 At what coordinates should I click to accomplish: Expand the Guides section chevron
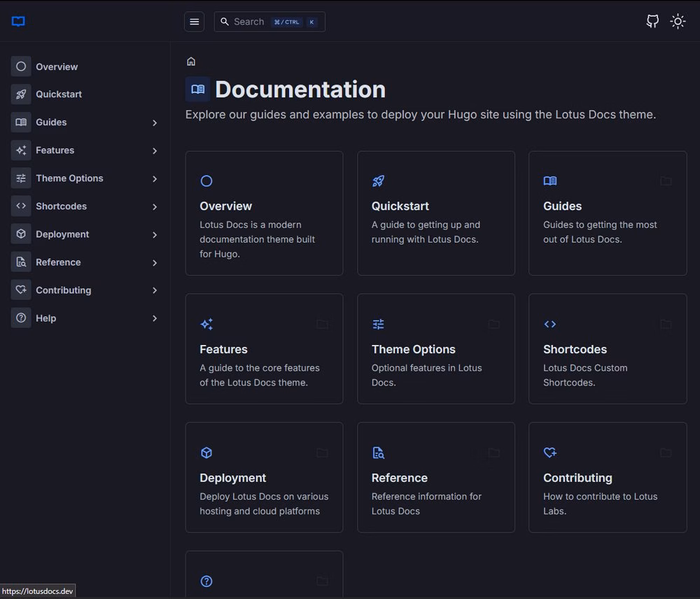point(155,122)
